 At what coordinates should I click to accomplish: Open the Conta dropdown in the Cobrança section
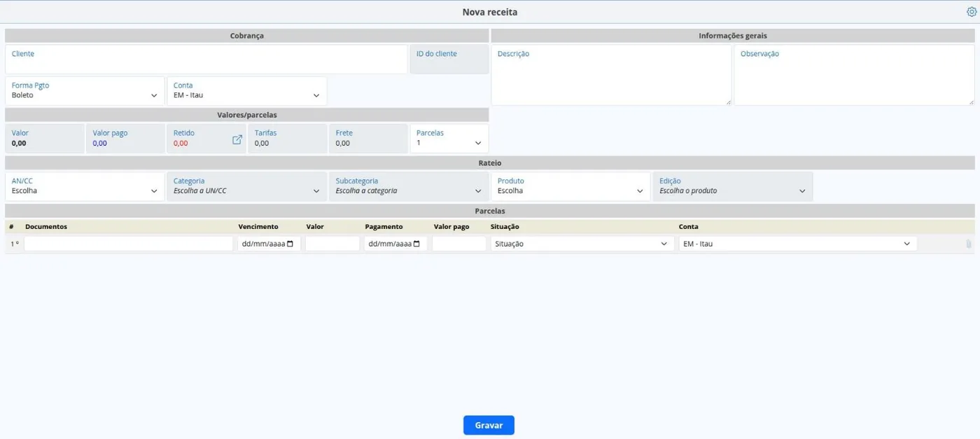(246, 91)
